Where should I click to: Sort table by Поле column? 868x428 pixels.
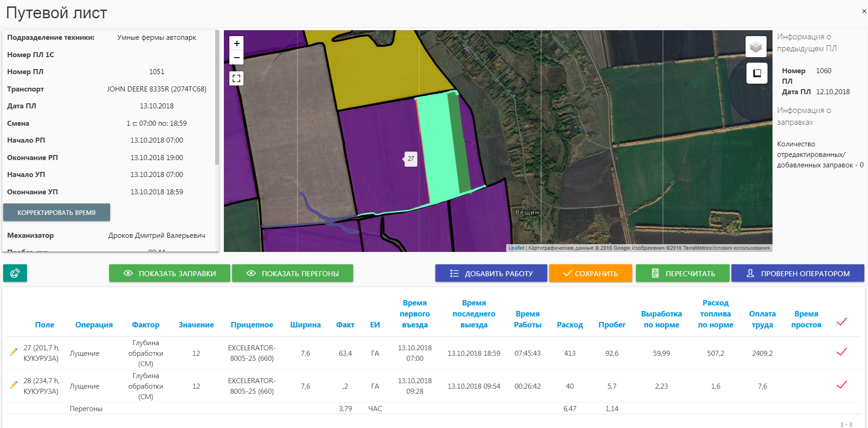click(45, 325)
